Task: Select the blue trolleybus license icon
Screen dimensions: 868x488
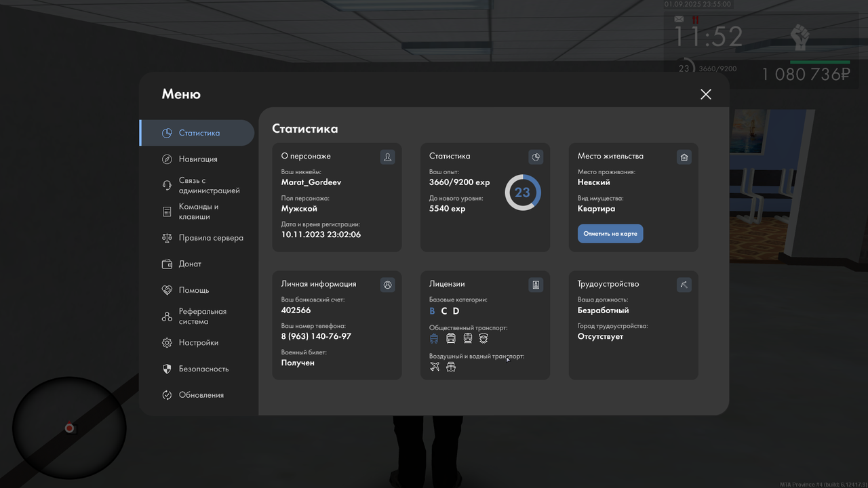Action: [434, 338]
